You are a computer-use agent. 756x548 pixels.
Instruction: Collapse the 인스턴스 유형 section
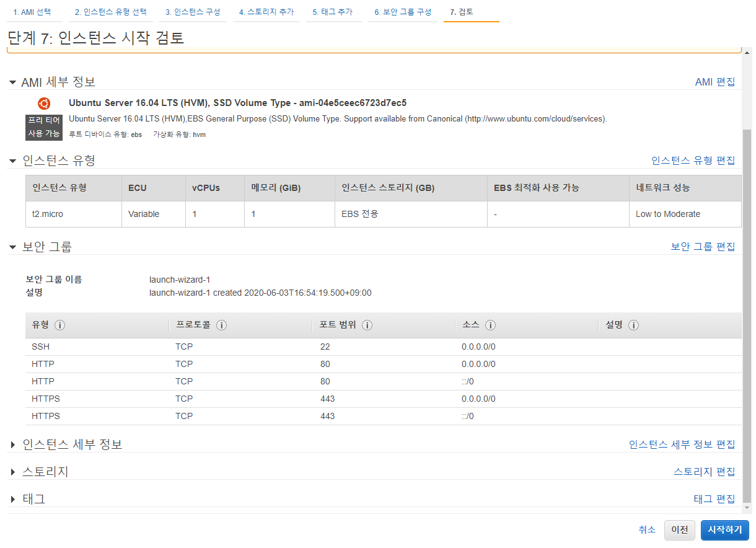12,161
